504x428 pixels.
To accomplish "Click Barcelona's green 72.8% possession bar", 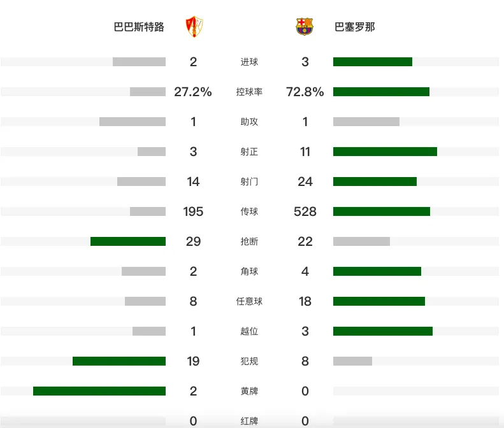I will [x=381, y=92].
